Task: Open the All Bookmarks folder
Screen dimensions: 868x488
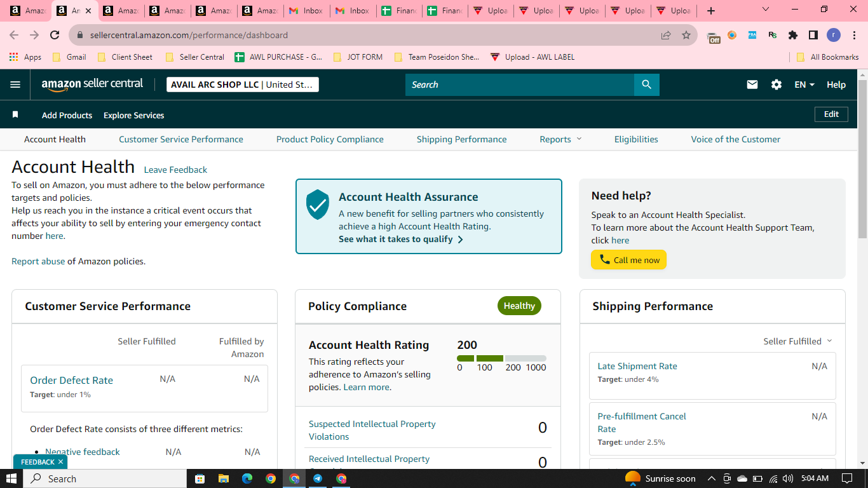Action: (827, 57)
